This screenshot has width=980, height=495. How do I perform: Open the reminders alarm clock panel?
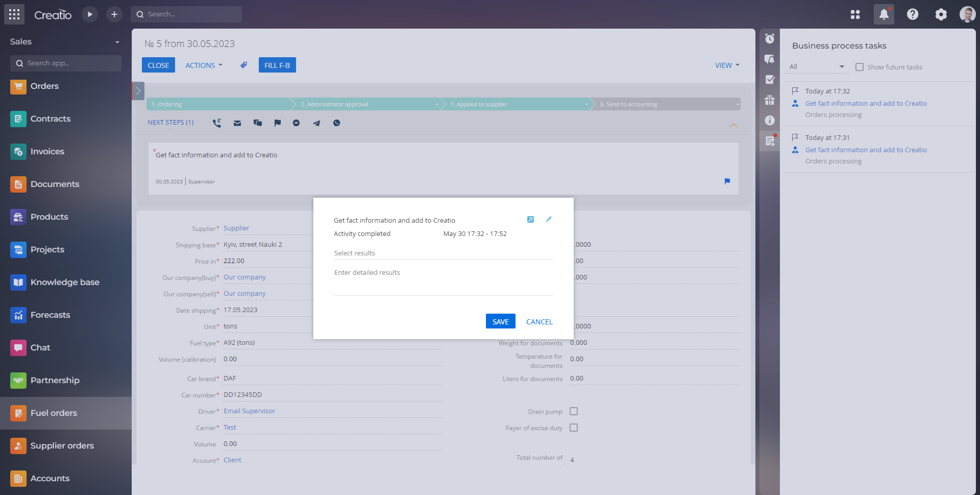770,38
